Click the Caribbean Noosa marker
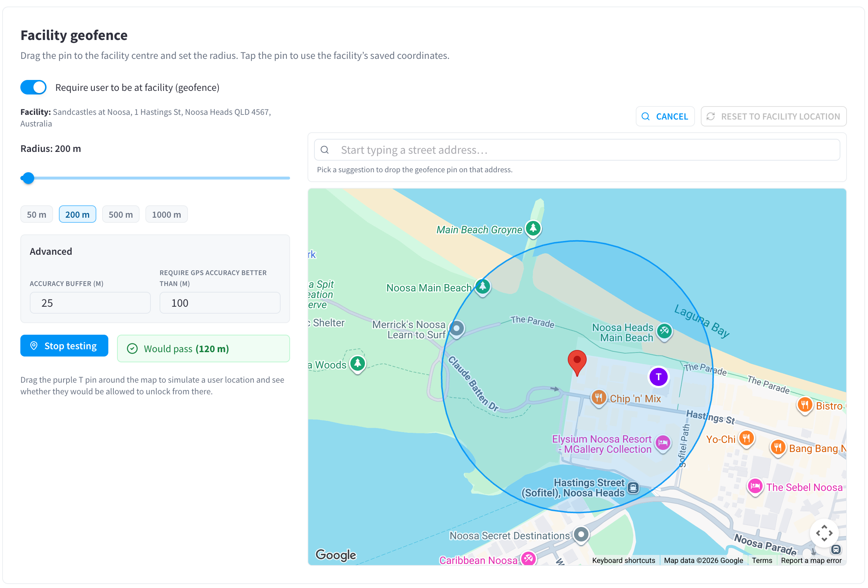 pos(529,559)
